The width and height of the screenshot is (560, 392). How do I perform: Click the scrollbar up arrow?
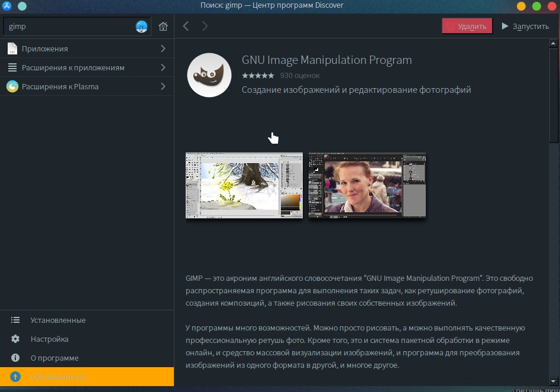(553, 44)
